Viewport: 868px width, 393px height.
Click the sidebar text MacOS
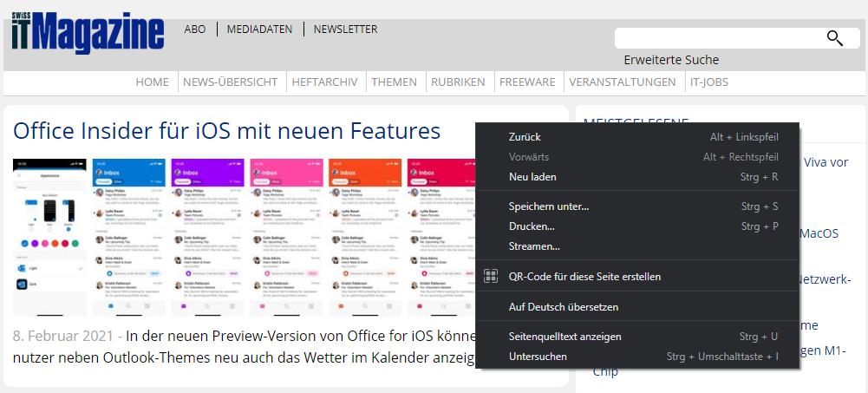(819, 233)
